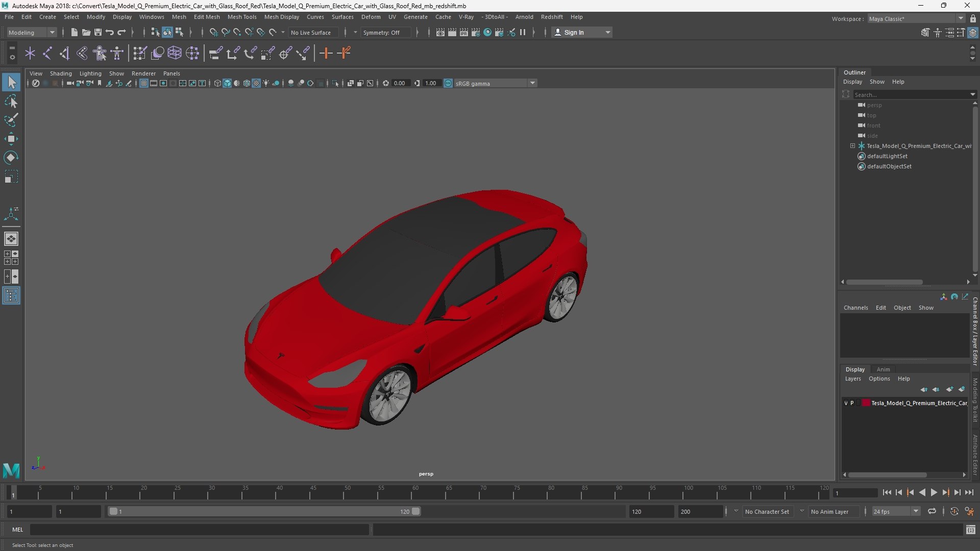The height and width of the screenshot is (551, 980).
Task: Click the Quick Rig character icon
Action: (x=100, y=53)
